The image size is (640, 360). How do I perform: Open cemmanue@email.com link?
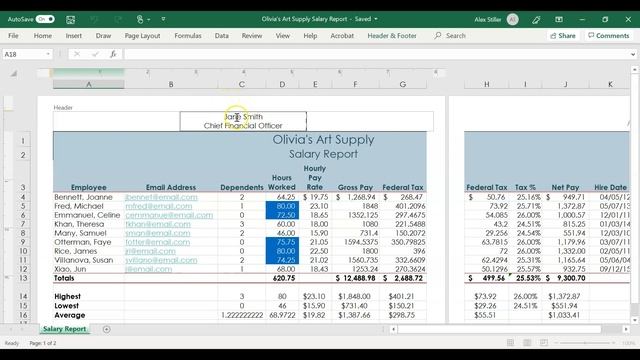point(169,215)
